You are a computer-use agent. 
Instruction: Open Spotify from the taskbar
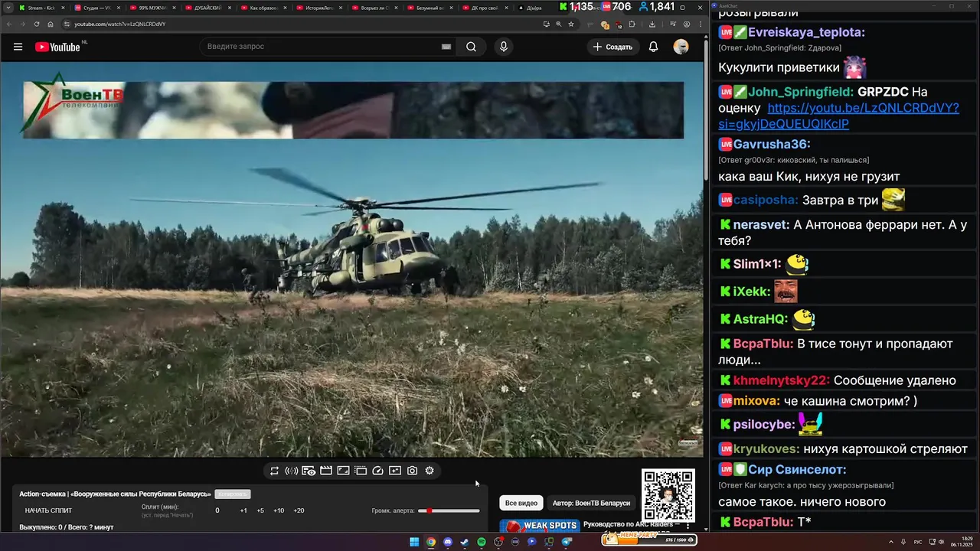(x=482, y=542)
